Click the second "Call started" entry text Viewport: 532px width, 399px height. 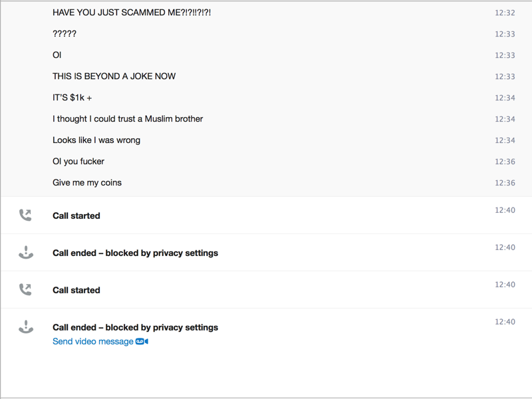76,291
